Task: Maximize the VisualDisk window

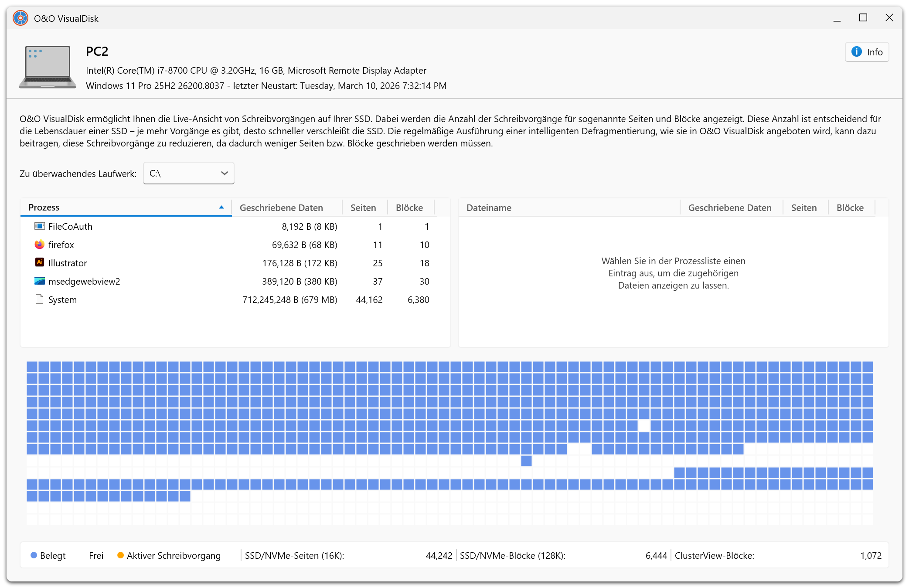Action: coord(863,18)
